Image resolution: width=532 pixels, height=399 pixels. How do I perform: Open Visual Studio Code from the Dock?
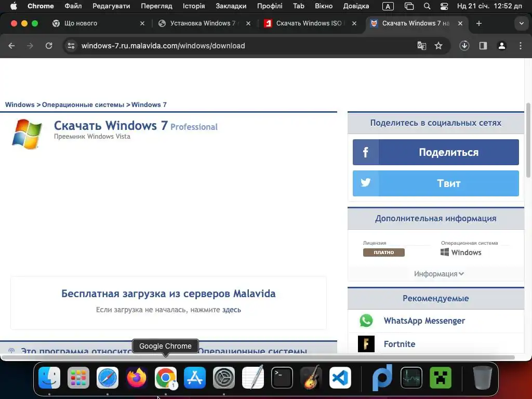click(340, 378)
